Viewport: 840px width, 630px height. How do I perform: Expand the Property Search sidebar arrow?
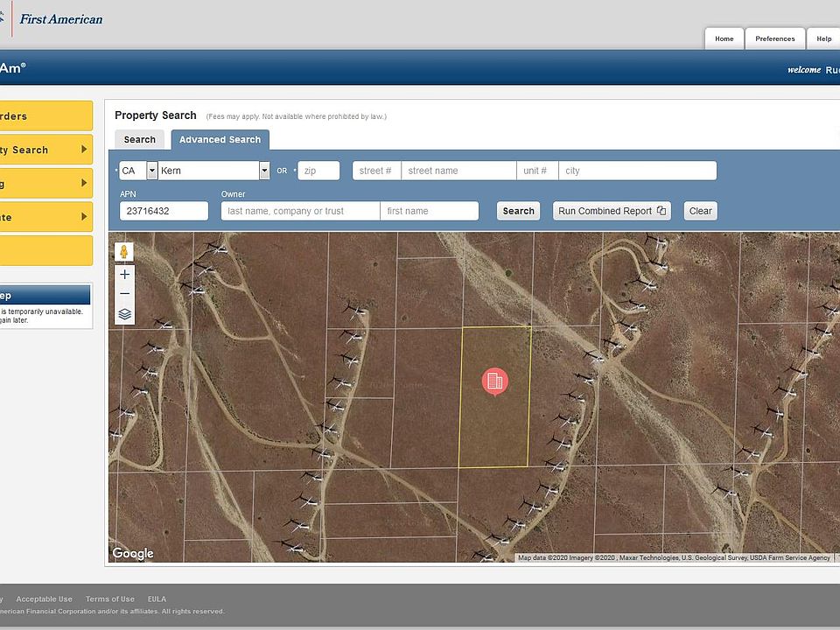tap(84, 150)
